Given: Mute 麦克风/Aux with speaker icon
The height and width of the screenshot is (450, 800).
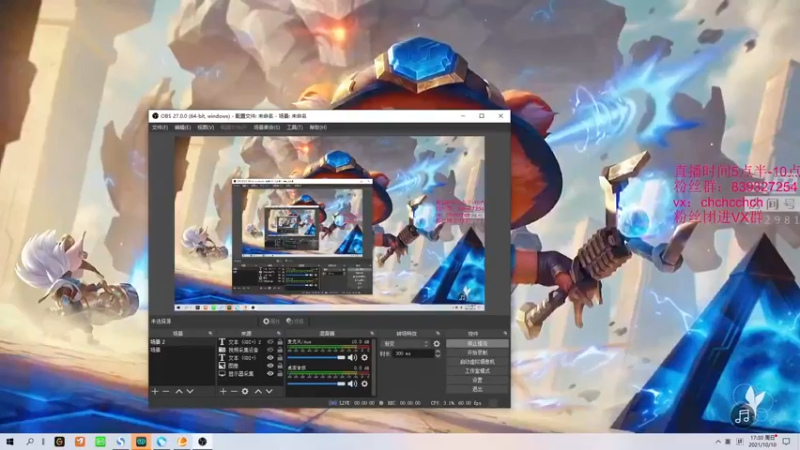Looking at the screenshot, I should pos(353,358).
